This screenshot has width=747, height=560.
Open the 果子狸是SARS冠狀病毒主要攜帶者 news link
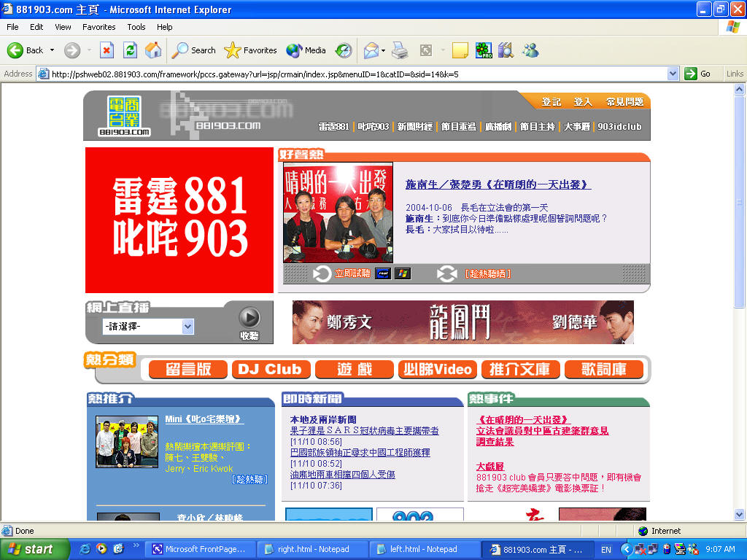coord(365,430)
